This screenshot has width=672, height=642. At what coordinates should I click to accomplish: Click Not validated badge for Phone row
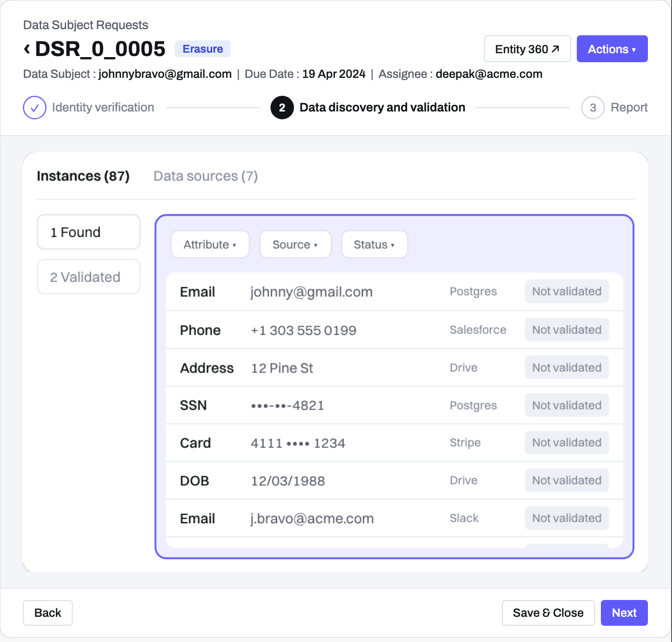(567, 330)
